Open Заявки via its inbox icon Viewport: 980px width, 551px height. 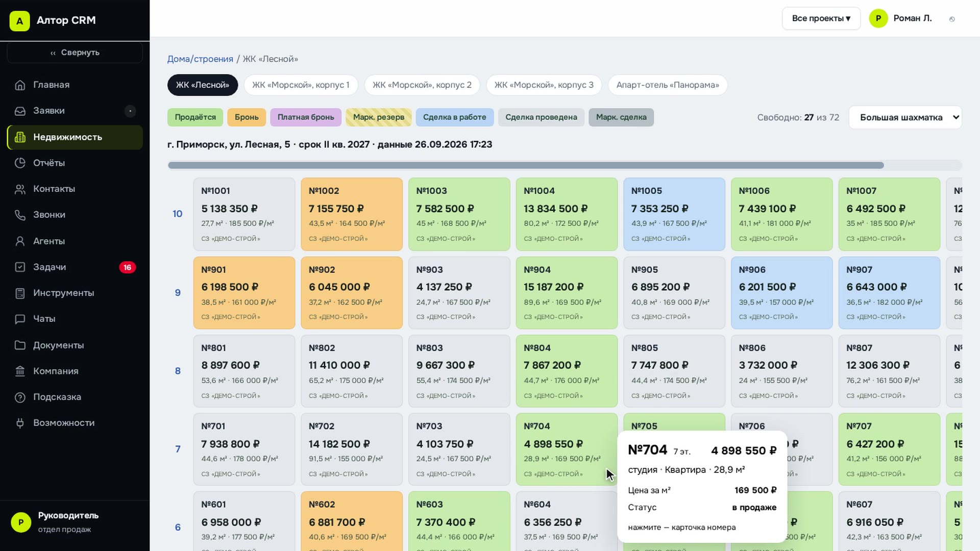pyautogui.click(x=20, y=111)
